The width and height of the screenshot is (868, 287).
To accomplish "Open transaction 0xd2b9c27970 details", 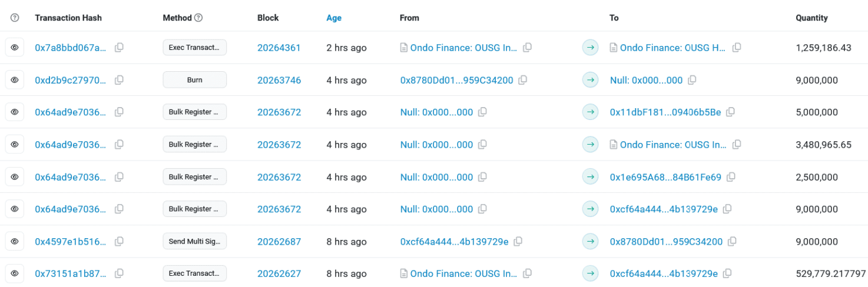I will pos(71,80).
